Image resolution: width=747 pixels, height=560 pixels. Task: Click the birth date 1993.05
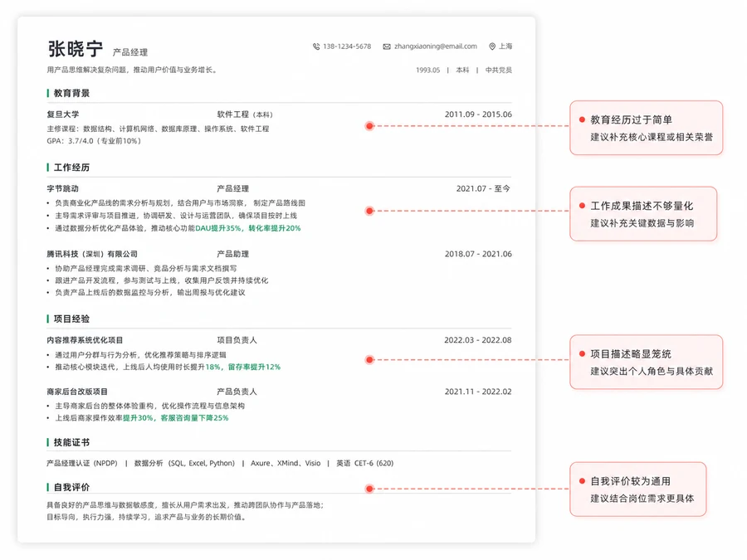click(x=427, y=70)
